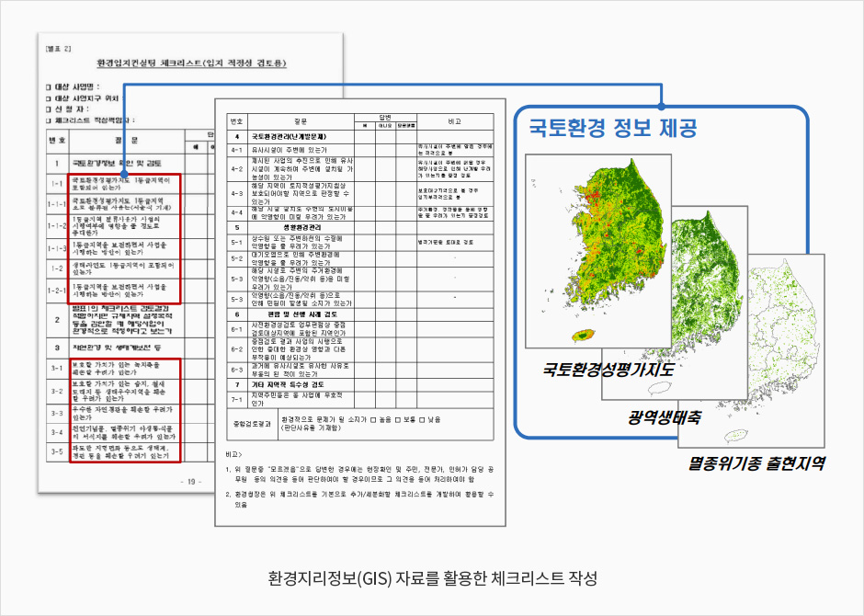The width and height of the screenshot is (864, 616).
Task: Click section 6 편람 및 선행 사례 검토
Action: (359, 314)
